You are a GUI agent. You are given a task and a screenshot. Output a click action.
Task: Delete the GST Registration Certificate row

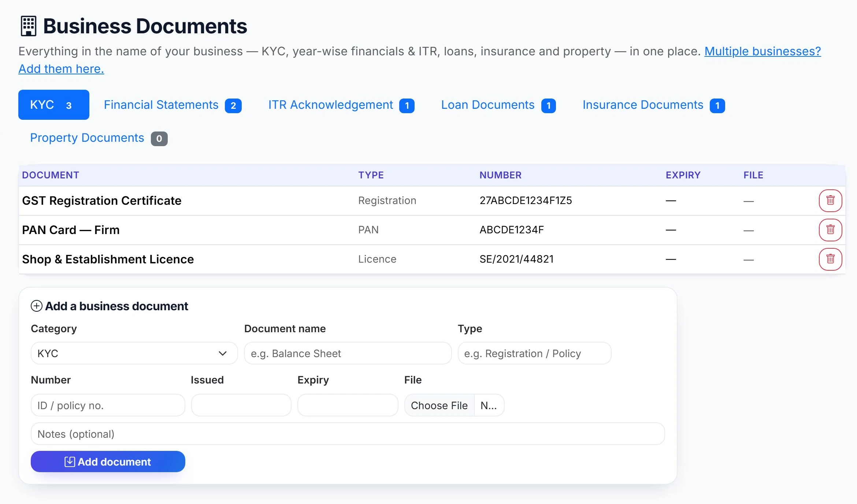pos(830,200)
